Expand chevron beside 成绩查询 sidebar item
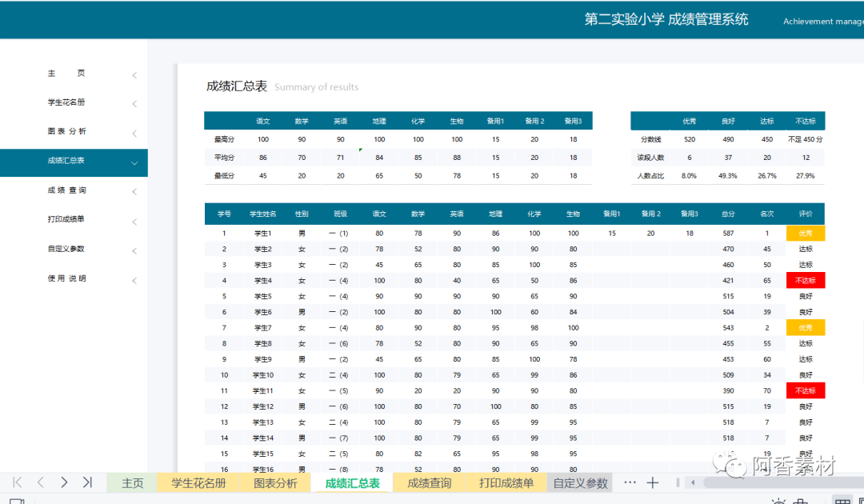This screenshot has height=504, width=864. coord(134,192)
